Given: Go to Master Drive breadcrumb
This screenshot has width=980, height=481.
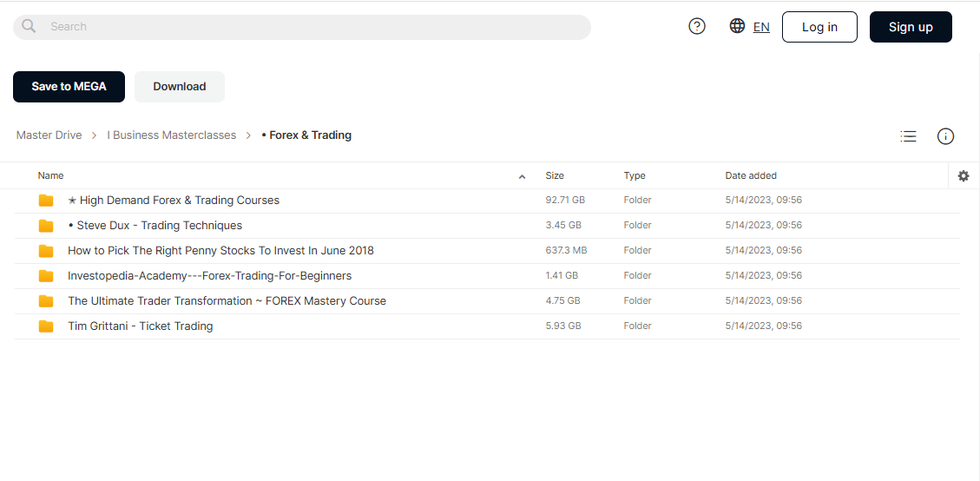Looking at the screenshot, I should (49, 135).
